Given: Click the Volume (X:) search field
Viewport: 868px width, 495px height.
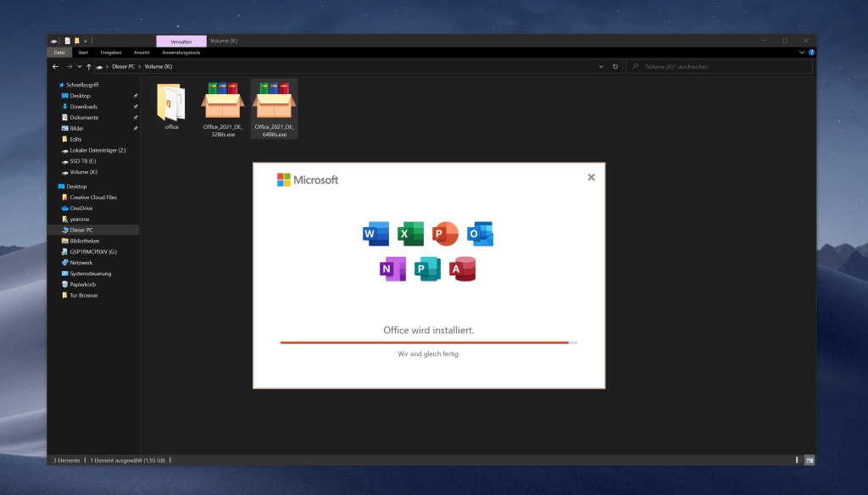Looking at the screenshot, I should [x=719, y=66].
